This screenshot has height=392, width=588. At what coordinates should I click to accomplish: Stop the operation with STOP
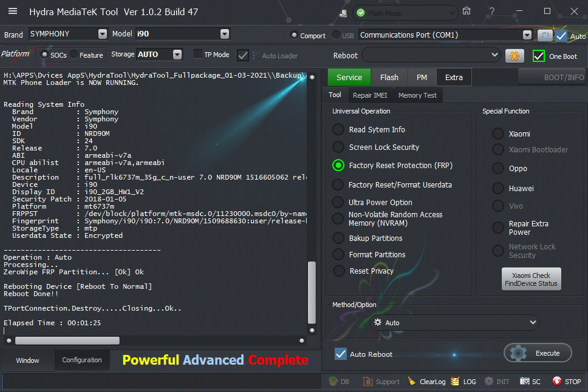pos(567,382)
